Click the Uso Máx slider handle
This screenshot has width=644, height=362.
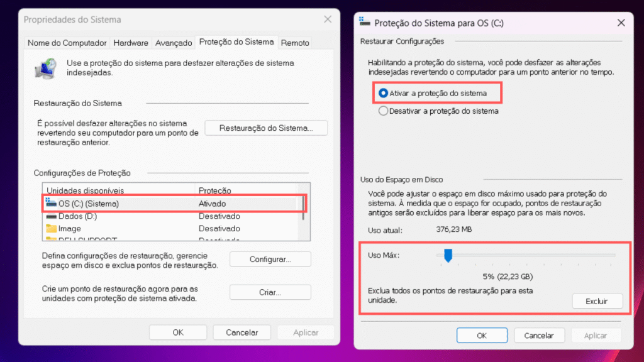tap(448, 255)
